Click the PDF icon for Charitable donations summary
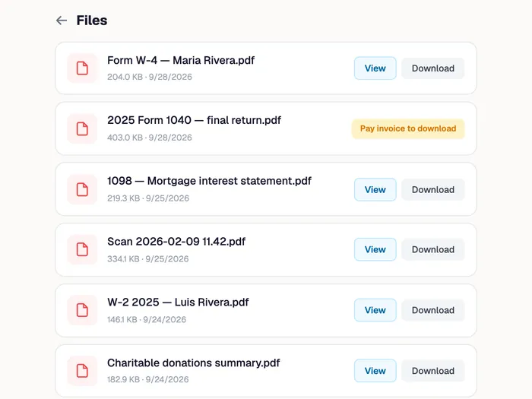The image size is (532, 399). pyautogui.click(x=82, y=371)
